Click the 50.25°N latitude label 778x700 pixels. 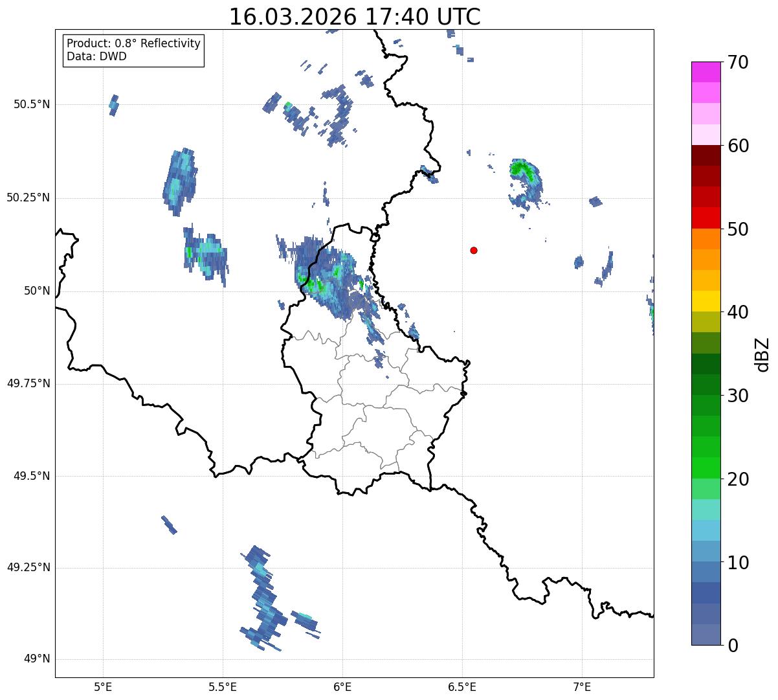coord(28,198)
